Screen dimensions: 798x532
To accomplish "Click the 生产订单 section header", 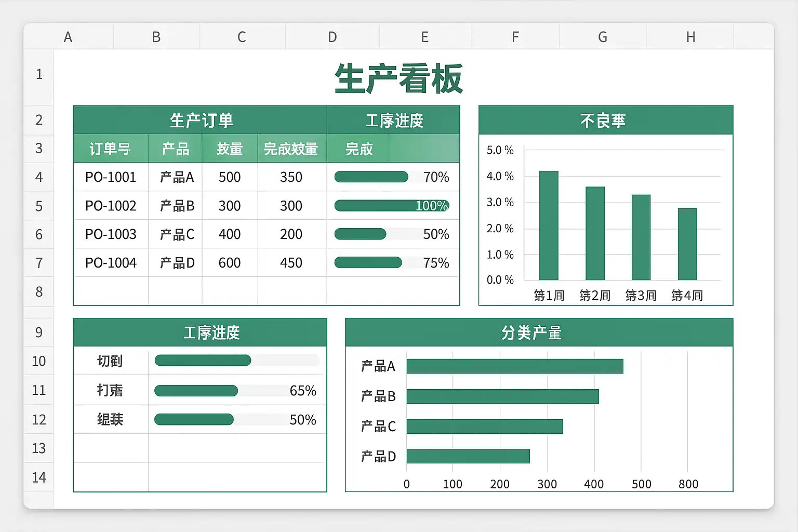I will pos(201,121).
